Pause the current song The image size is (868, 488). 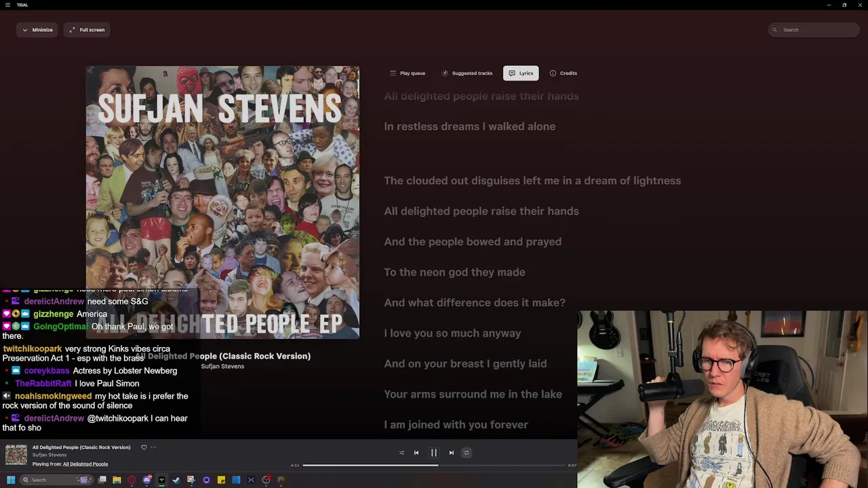click(x=434, y=453)
